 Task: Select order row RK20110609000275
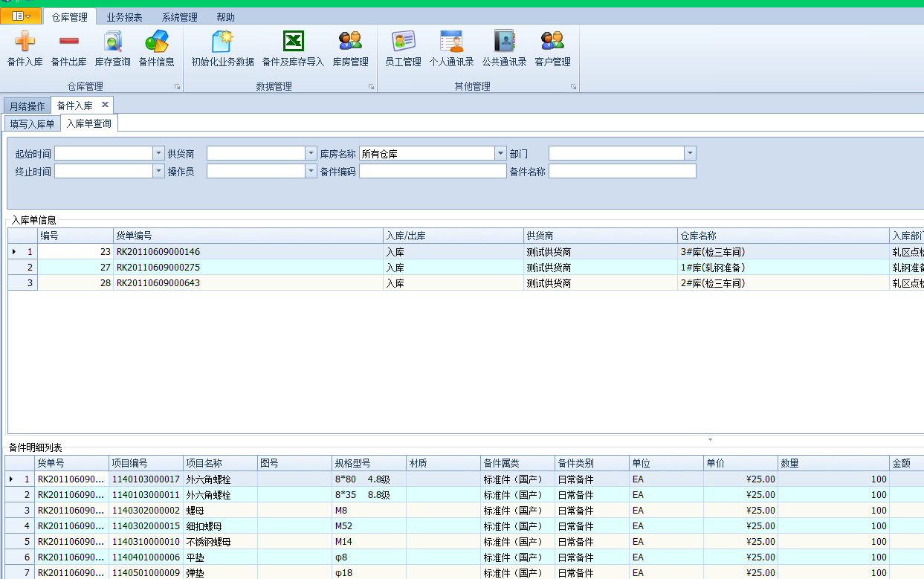click(x=158, y=268)
